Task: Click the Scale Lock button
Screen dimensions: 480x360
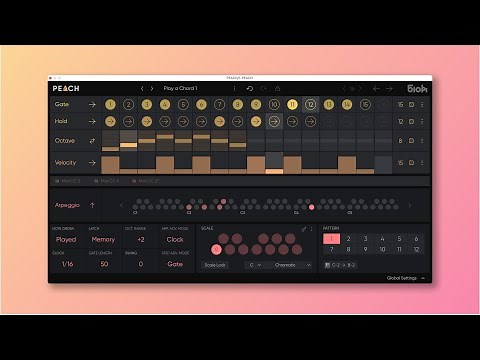Action: [215, 265]
